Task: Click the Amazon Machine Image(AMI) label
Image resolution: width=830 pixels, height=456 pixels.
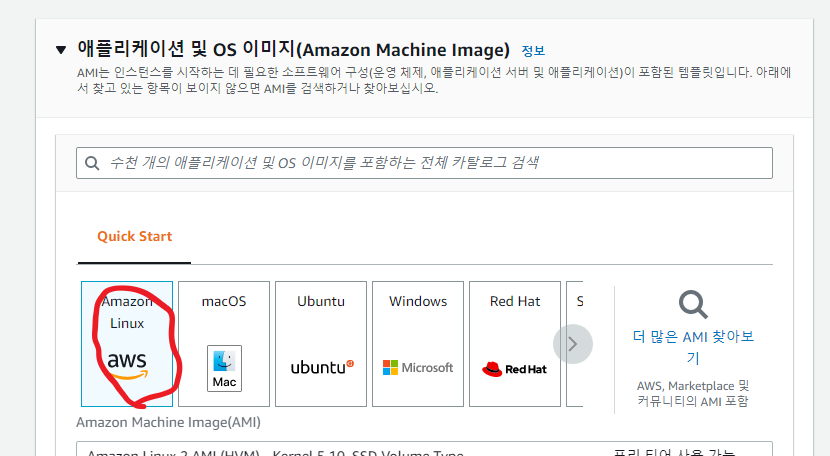Action: click(x=168, y=422)
